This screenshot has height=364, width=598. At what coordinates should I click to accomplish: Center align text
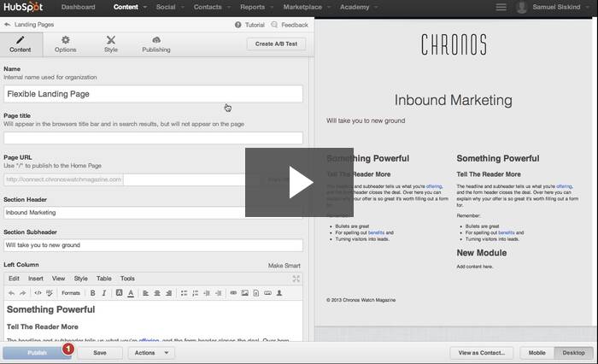coord(157,293)
